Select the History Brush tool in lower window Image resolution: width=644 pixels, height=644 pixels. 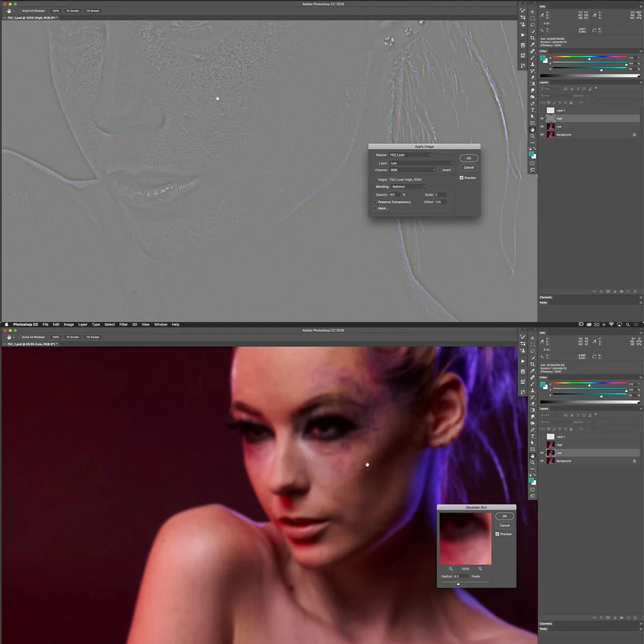point(532,397)
